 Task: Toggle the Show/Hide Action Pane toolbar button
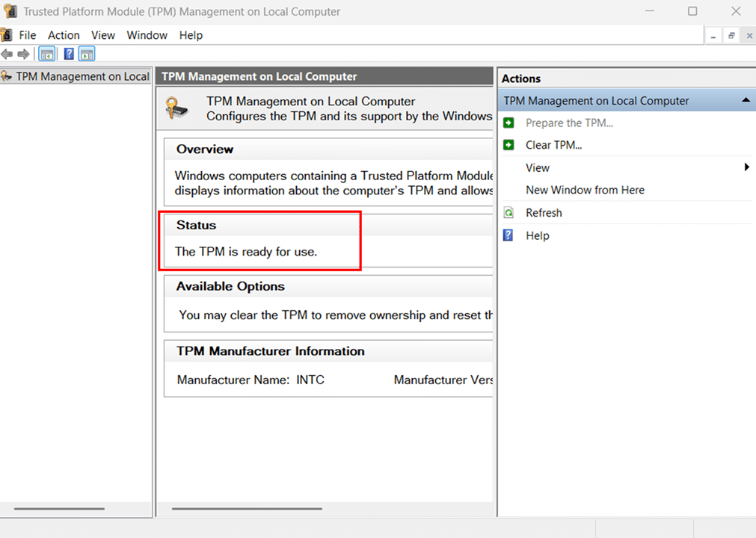pos(87,54)
